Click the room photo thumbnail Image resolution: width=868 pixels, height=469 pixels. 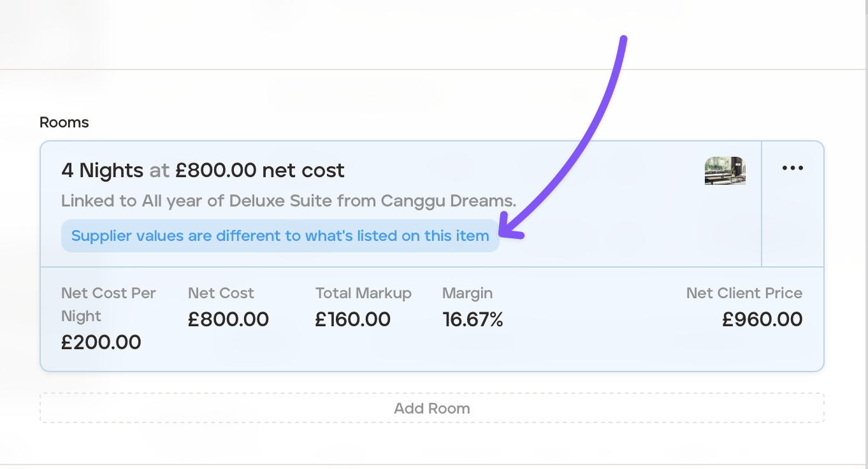(725, 171)
